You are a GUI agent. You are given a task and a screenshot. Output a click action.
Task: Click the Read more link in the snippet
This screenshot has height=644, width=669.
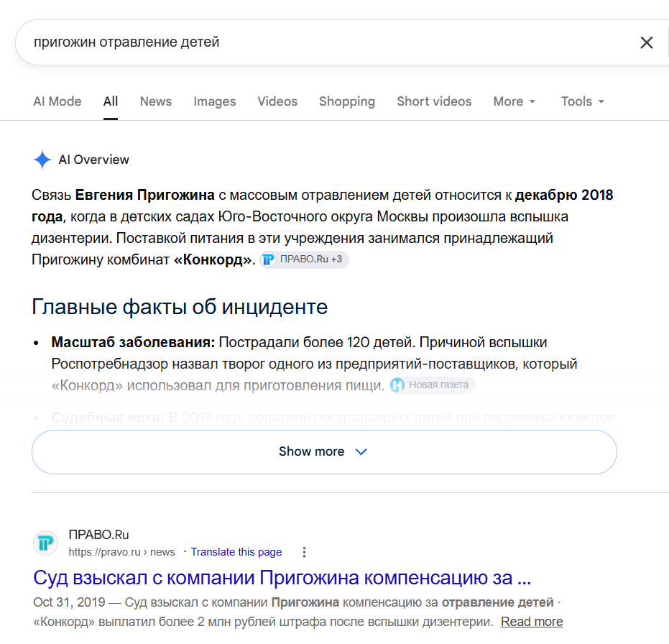532,622
